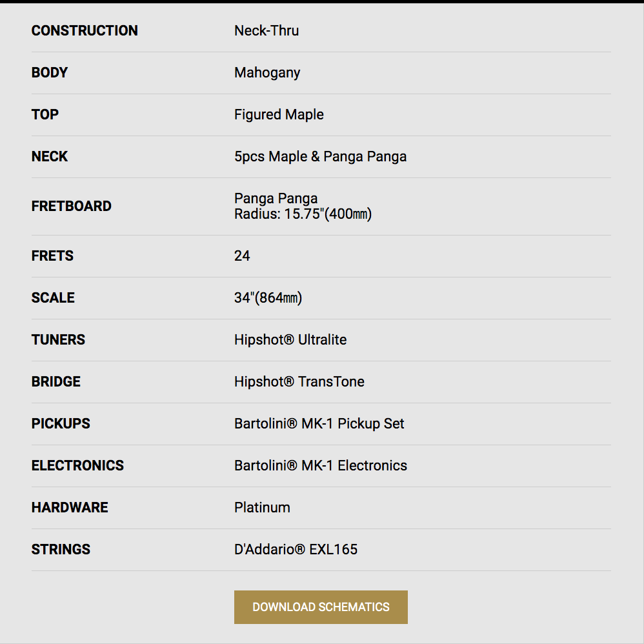The height and width of the screenshot is (644, 644).
Task: Click the 34" scale length value
Action: point(268,297)
